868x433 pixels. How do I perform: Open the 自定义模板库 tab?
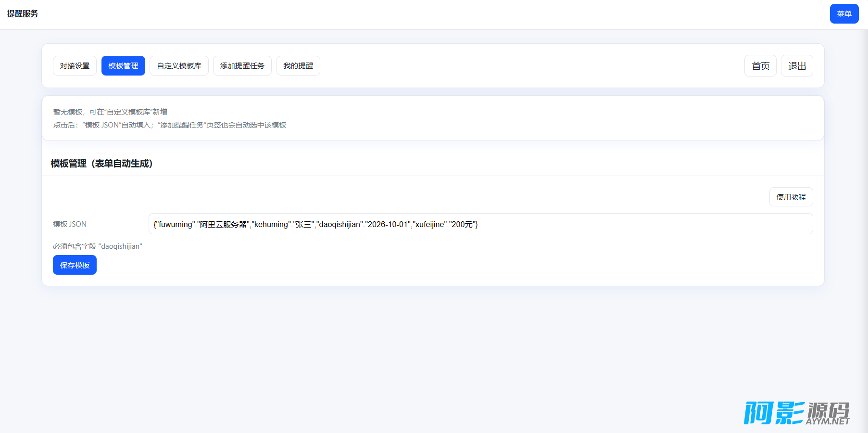(179, 66)
